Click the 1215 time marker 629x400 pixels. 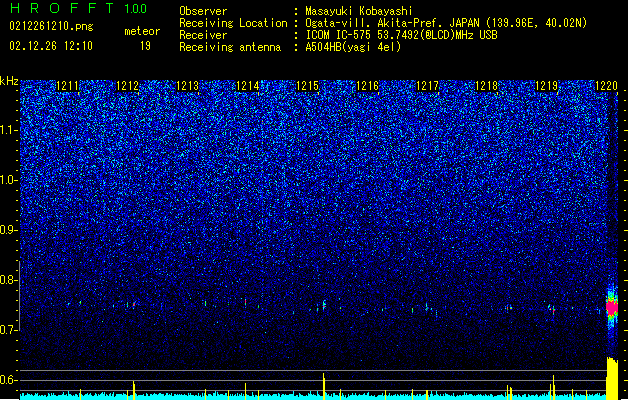coord(307,86)
